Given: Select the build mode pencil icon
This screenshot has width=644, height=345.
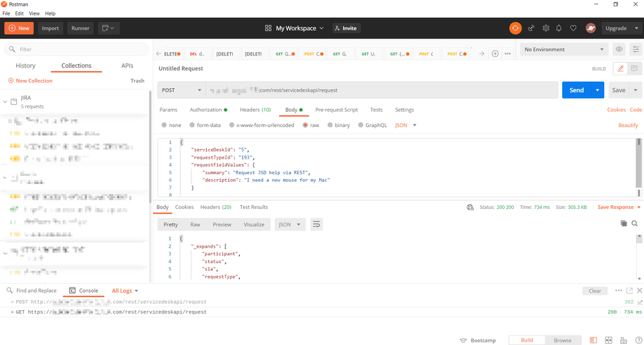Looking at the screenshot, I should [x=620, y=68].
